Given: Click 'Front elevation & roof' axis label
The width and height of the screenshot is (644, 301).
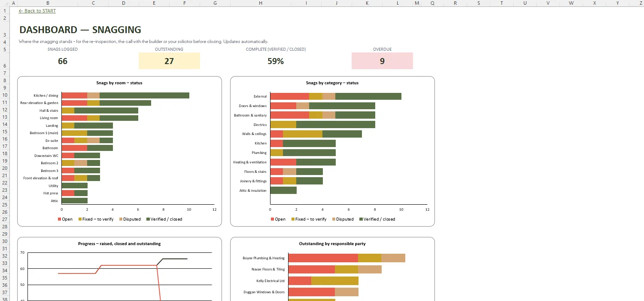Looking at the screenshot, I should click(x=41, y=178).
